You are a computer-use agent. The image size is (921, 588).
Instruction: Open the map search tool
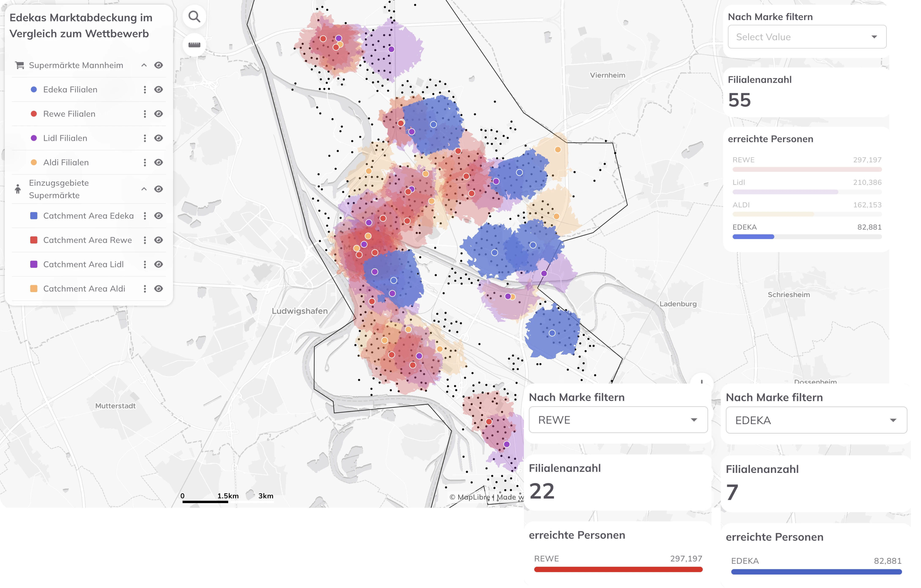(194, 17)
